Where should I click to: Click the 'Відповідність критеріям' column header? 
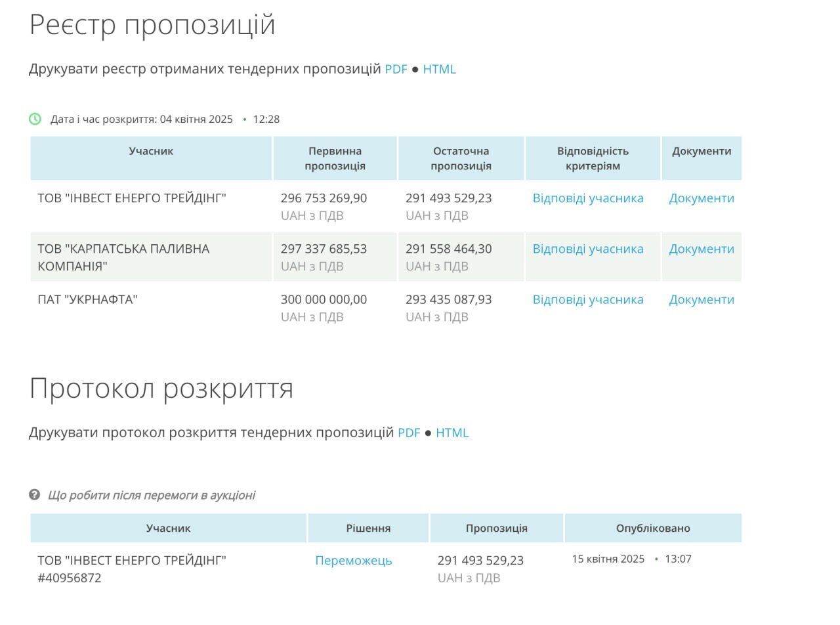click(593, 158)
